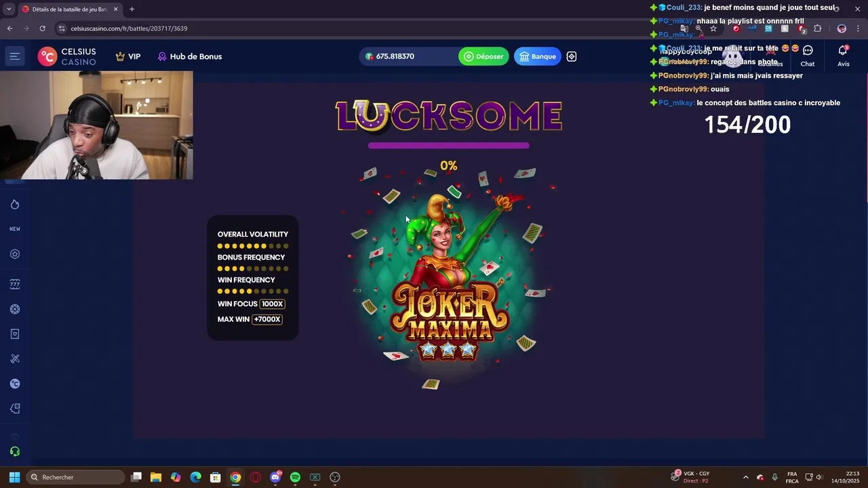Image resolution: width=868 pixels, height=488 pixels.
Task: Open Microsoft Edge from the taskbar
Action: coord(195,477)
